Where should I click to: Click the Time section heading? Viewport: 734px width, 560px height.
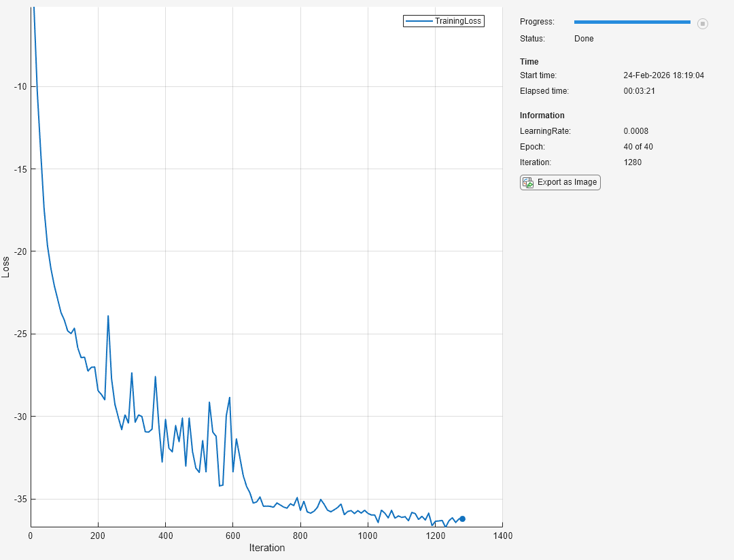coord(529,62)
